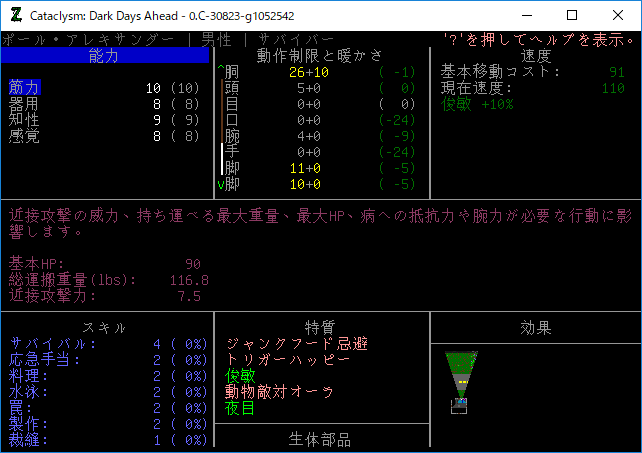Screen dimensions: 642x453
Task: Click the 夜目 trait entry
Action: click(x=241, y=408)
